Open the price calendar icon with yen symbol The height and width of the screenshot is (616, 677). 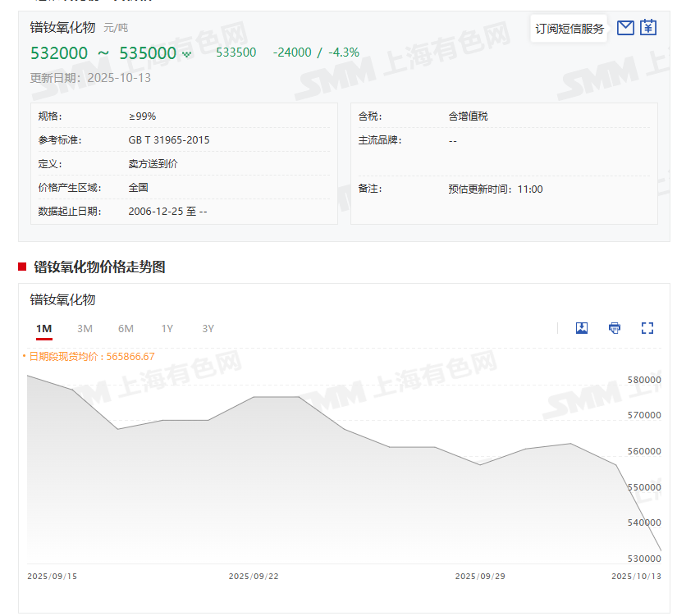point(648,28)
